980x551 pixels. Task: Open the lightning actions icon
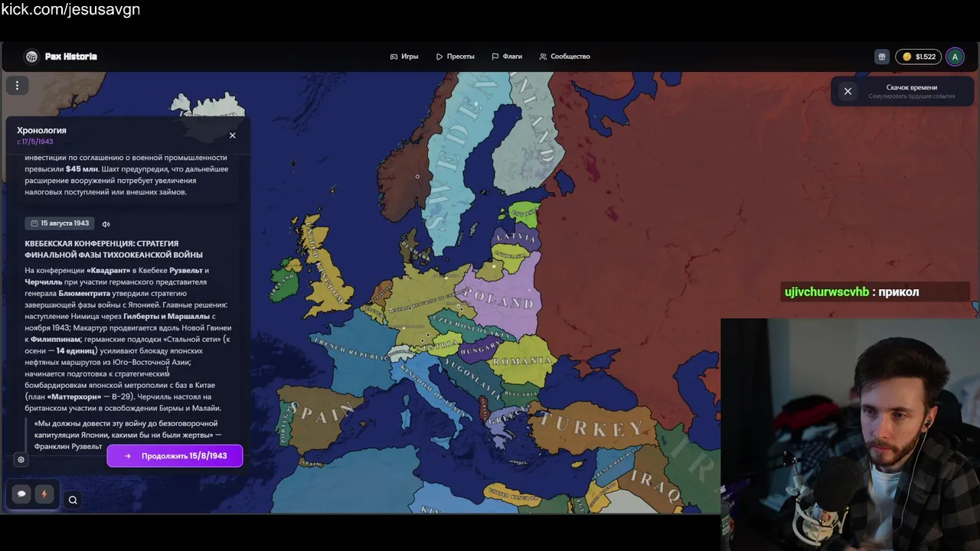(44, 494)
